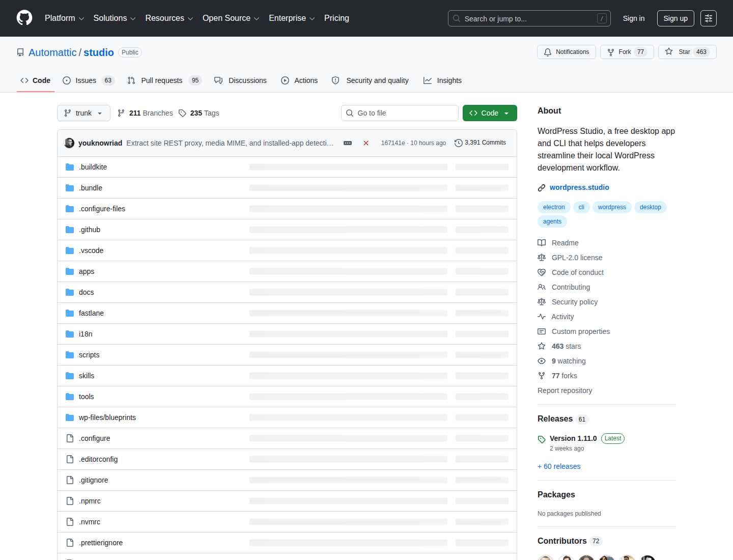Open Version 1.11.0 release
The image size is (733, 560).
pos(573,438)
